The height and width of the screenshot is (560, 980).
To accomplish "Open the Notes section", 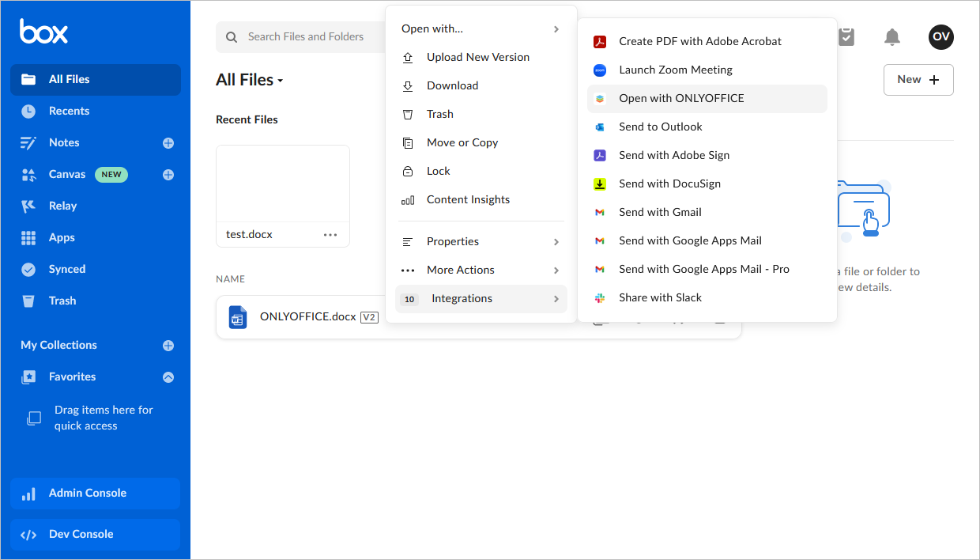I will click(x=66, y=142).
